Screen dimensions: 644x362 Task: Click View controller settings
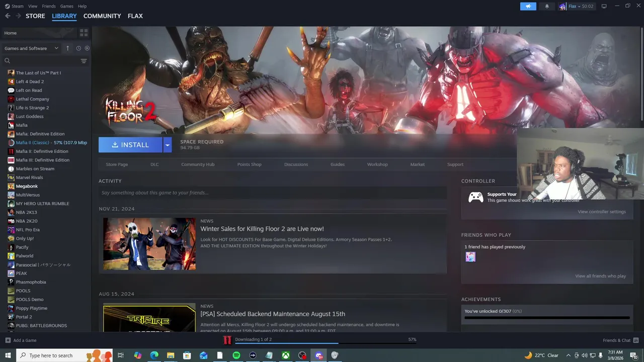[x=602, y=212]
